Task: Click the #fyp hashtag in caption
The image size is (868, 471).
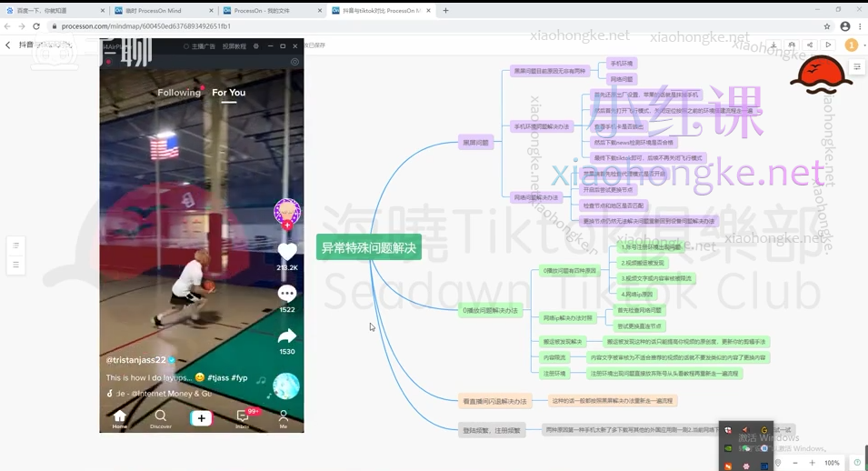Action: 239,377
